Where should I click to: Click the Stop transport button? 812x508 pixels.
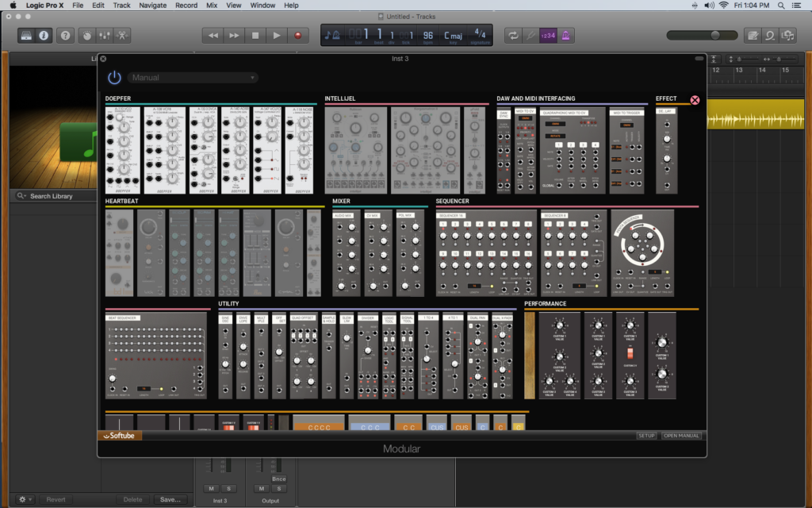(x=255, y=35)
